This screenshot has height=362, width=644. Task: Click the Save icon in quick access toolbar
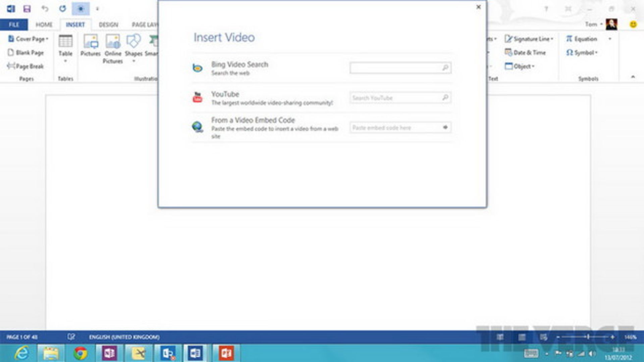[x=27, y=9]
